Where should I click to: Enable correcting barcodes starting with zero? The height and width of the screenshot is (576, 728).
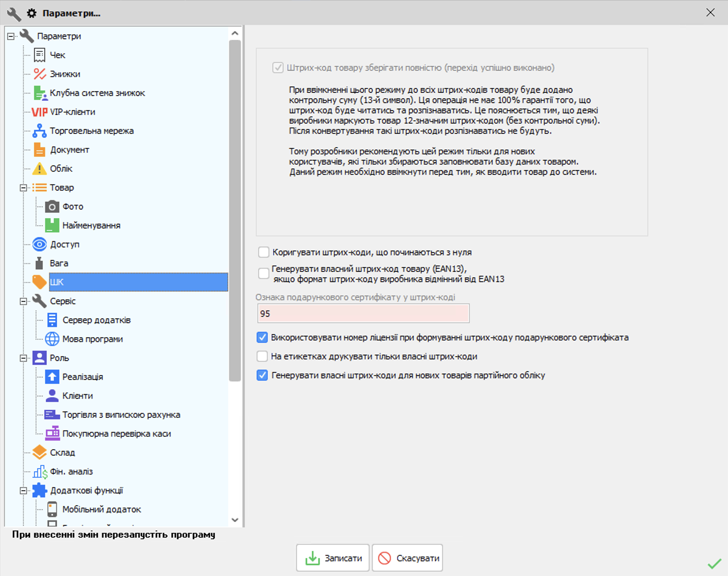point(263,252)
